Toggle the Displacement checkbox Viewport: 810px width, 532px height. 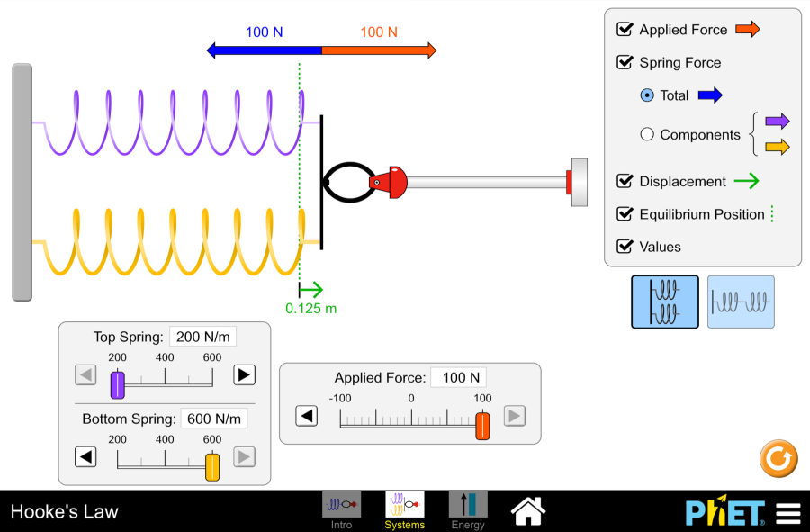[625, 181]
